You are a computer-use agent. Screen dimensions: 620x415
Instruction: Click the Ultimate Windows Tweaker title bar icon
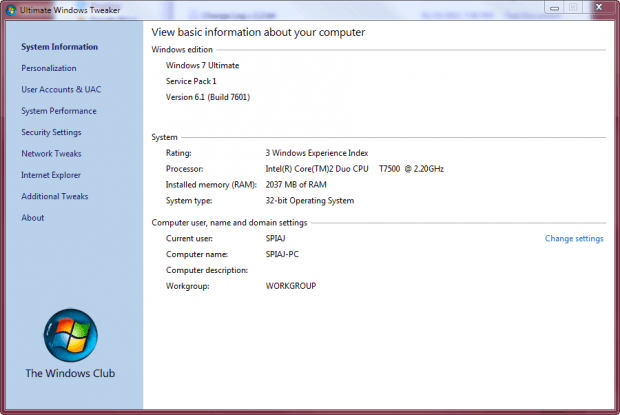tap(11, 10)
